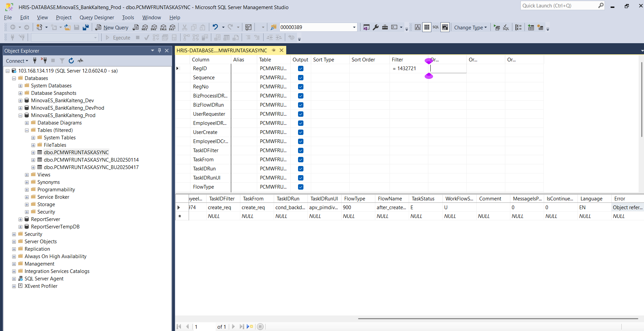The height and width of the screenshot is (331, 644).
Task: Toggle the Criteria Pane grid icon
Action: pyautogui.click(x=427, y=27)
